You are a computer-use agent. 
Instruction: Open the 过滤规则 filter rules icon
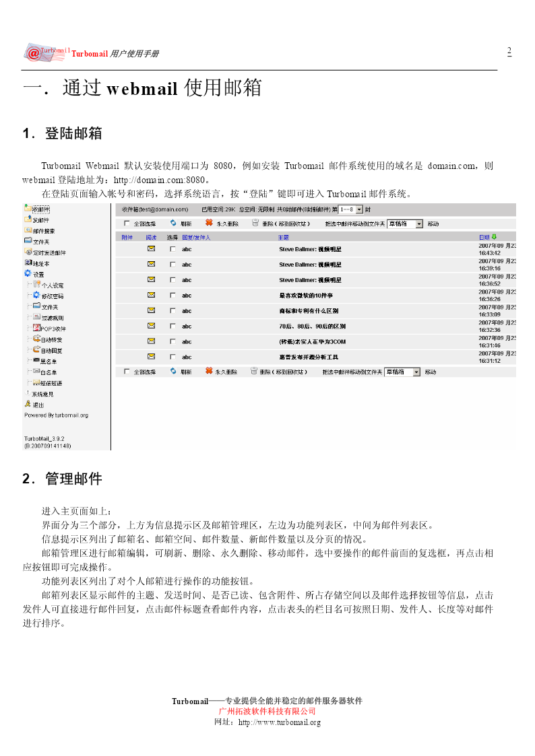36,317
